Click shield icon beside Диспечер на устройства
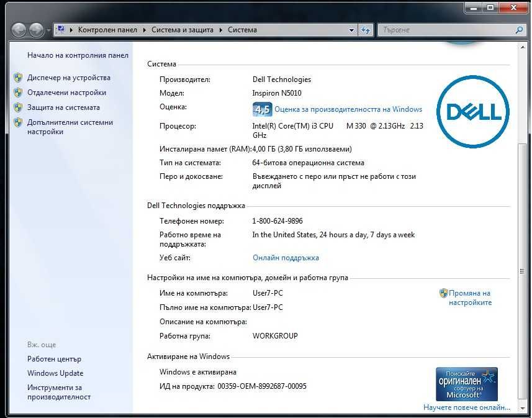Viewport: 532px width, 418px height. tap(18, 78)
